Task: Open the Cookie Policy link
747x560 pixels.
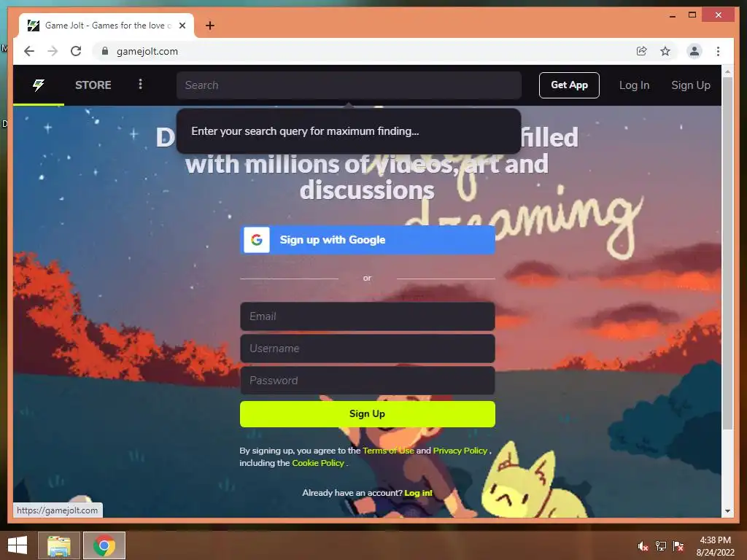Action: pyautogui.click(x=318, y=463)
